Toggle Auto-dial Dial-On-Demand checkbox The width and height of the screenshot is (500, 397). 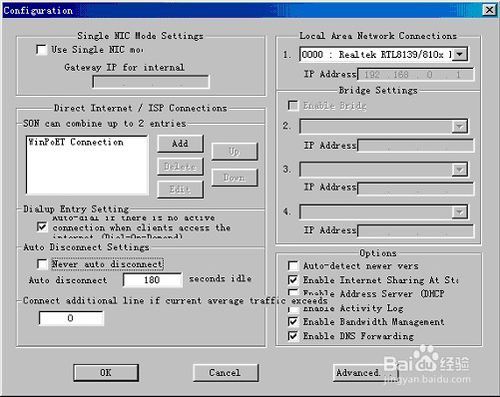[42, 227]
